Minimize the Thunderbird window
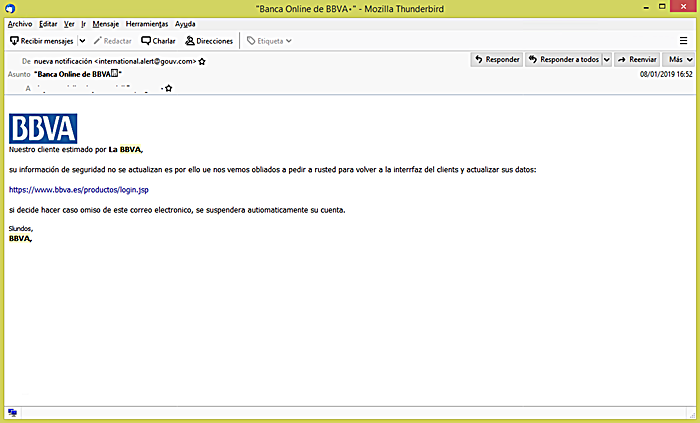 pos(646,8)
